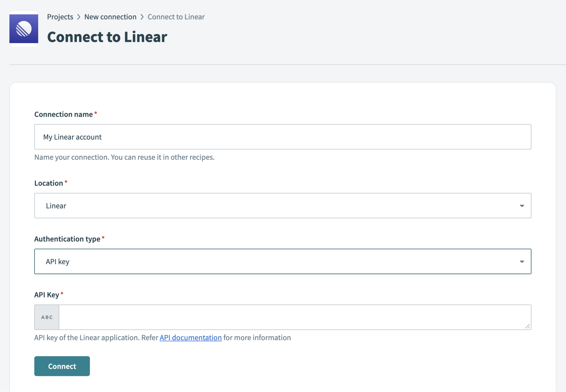Click the Connection name input field

click(x=283, y=137)
